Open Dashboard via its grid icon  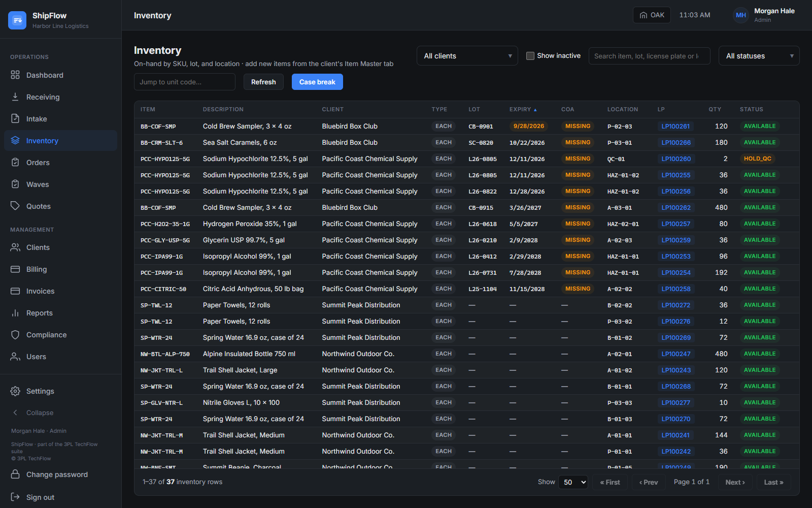point(15,75)
